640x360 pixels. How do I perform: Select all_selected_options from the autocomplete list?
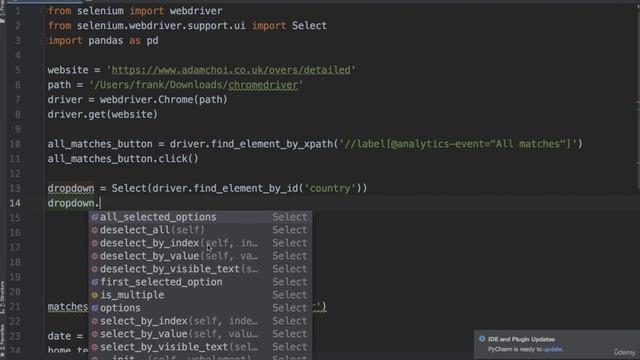coord(200,217)
